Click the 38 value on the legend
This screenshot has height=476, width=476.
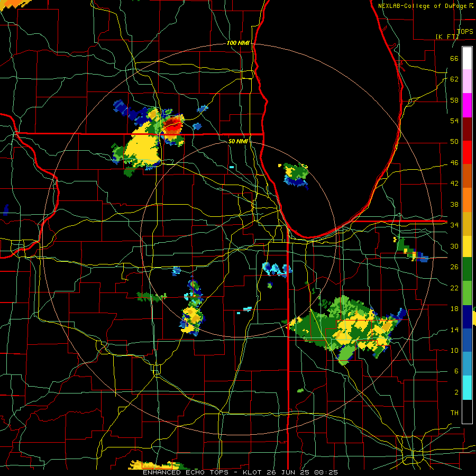pyautogui.click(x=454, y=204)
